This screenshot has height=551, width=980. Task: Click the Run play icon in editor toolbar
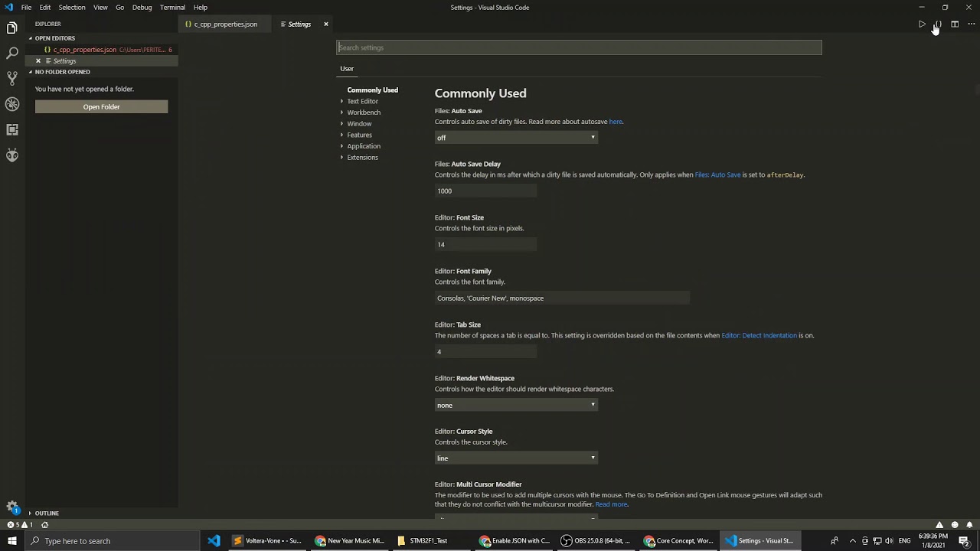pos(922,24)
